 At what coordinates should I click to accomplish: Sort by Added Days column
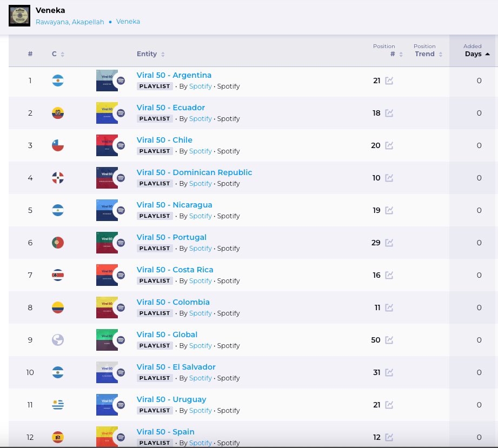(x=477, y=50)
